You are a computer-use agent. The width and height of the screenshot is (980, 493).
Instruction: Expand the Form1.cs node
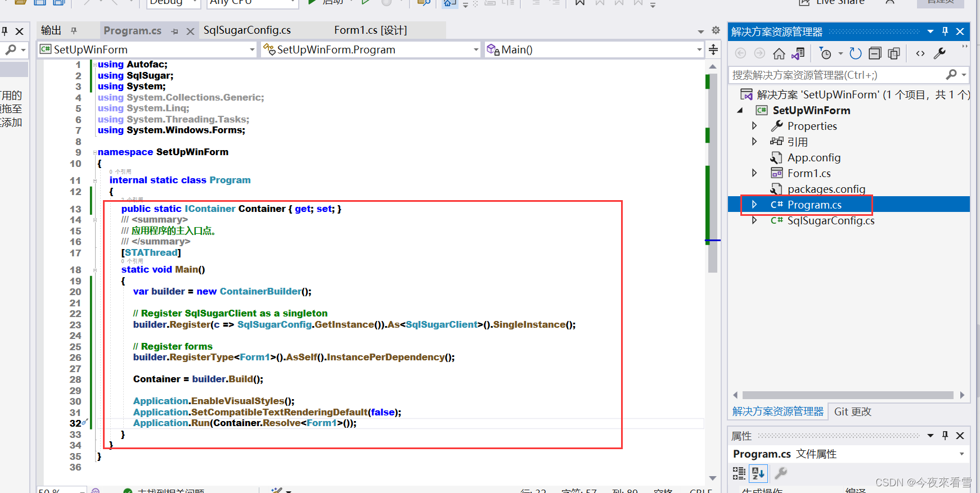754,173
